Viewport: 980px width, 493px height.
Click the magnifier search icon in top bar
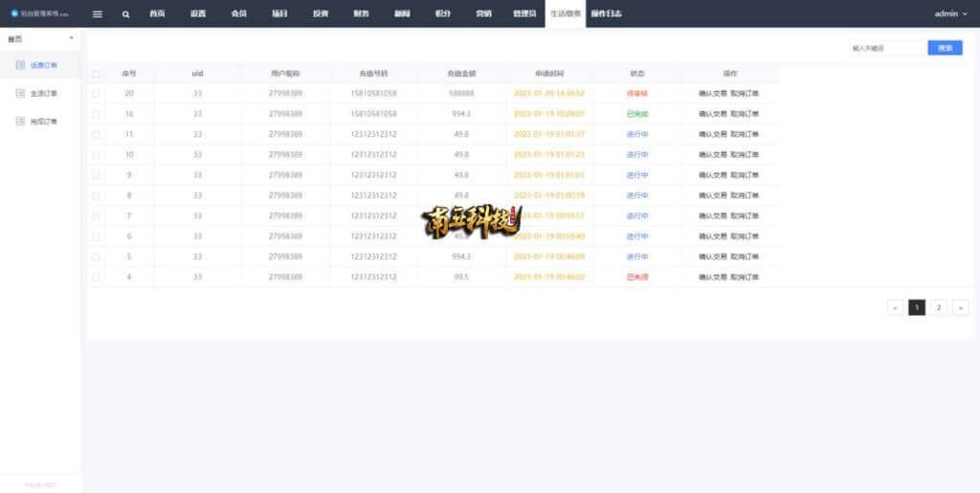(125, 14)
